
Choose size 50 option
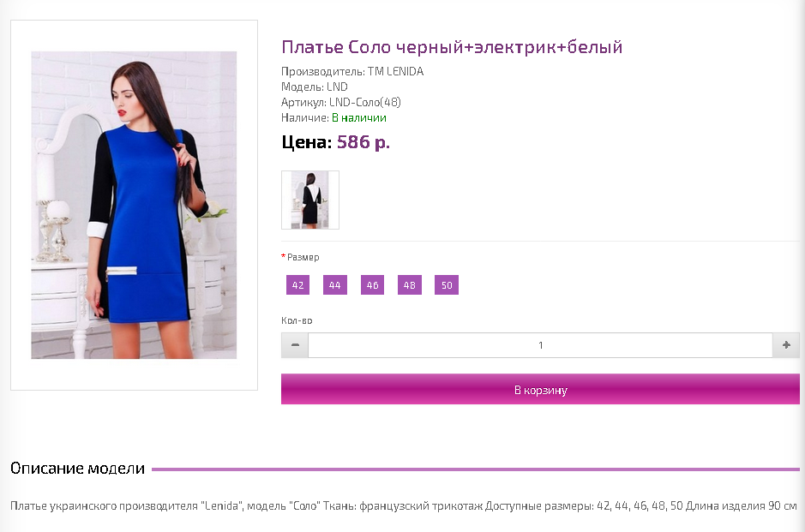pyautogui.click(x=447, y=285)
